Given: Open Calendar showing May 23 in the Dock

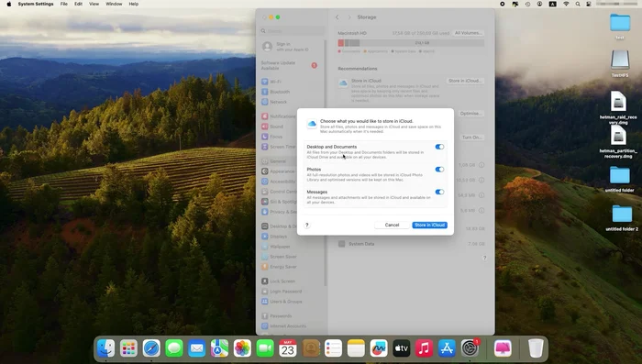Looking at the screenshot, I should coord(288,348).
